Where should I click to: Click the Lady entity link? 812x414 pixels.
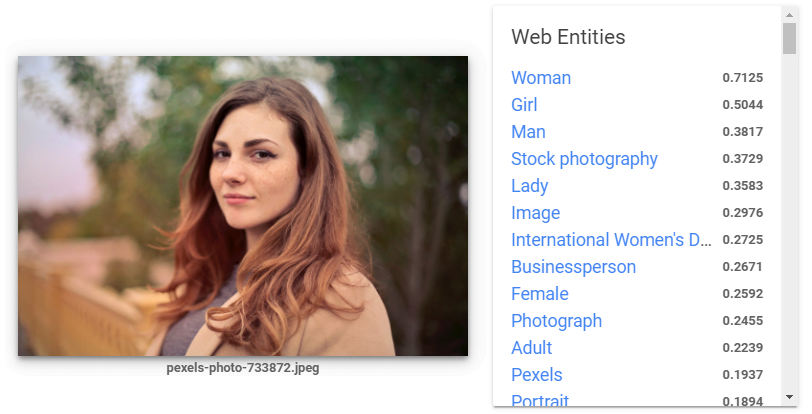[x=529, y=186]
